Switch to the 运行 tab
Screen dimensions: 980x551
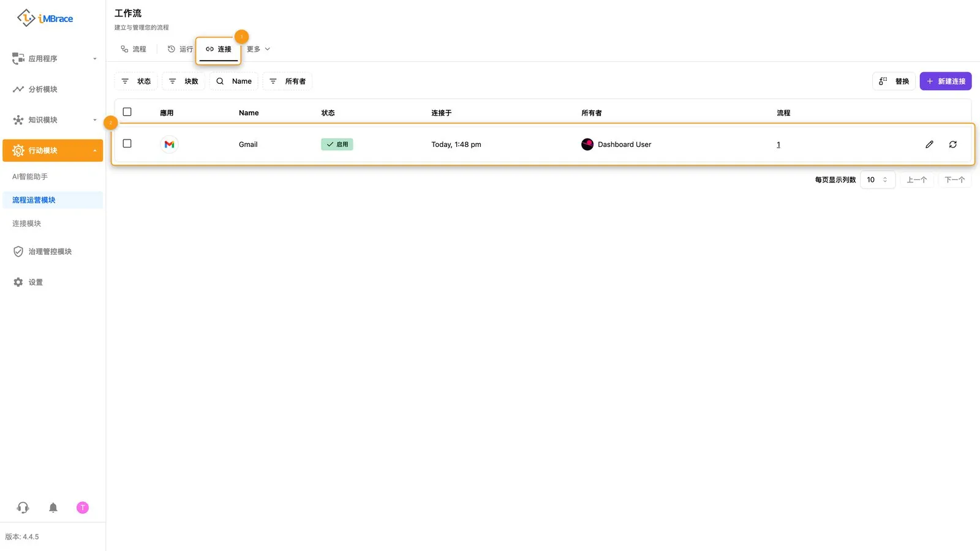(180, 49)
